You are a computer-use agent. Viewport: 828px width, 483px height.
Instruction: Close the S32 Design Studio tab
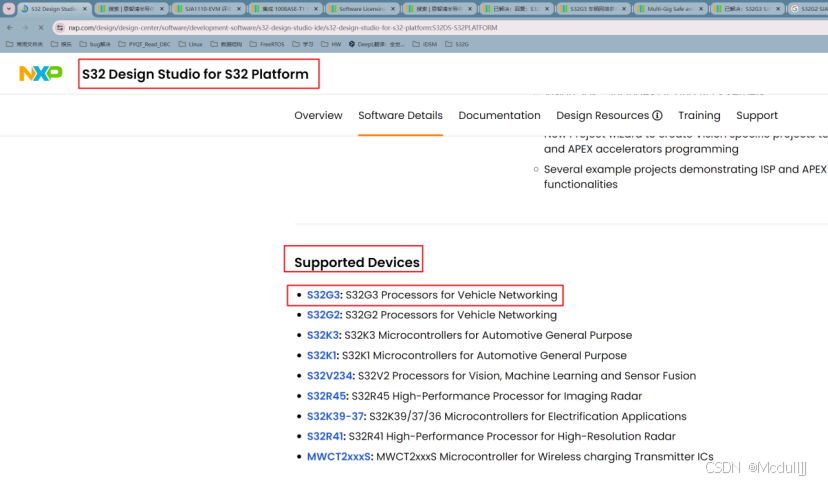click(x=84, y=9)
